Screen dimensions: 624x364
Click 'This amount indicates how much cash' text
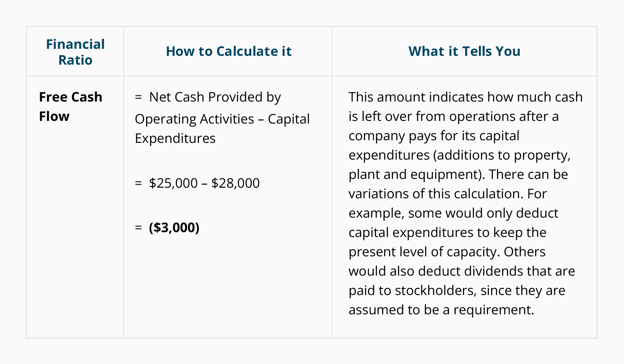pos(465,97)
